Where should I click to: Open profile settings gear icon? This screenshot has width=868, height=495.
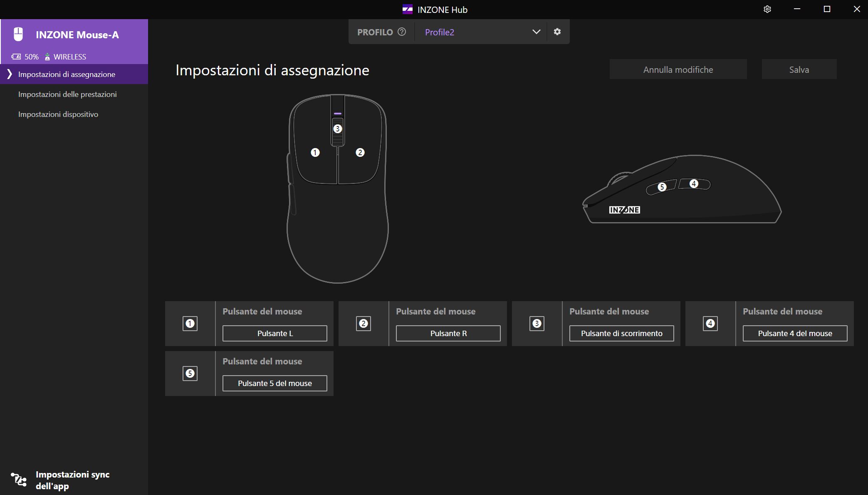557,32
